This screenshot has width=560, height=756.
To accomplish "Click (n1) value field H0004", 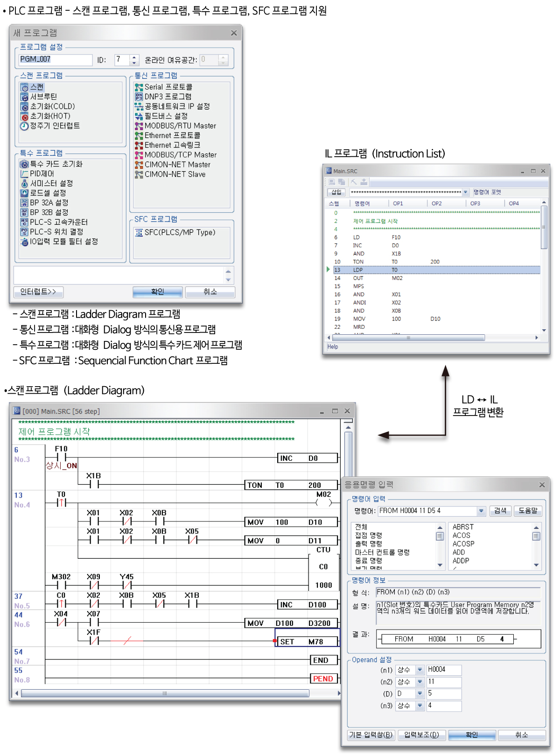I will coord(444,670).
